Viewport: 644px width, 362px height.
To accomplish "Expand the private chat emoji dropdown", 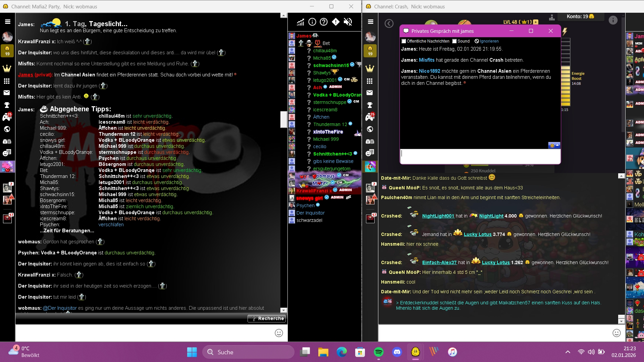I will (x=554, y=145).
